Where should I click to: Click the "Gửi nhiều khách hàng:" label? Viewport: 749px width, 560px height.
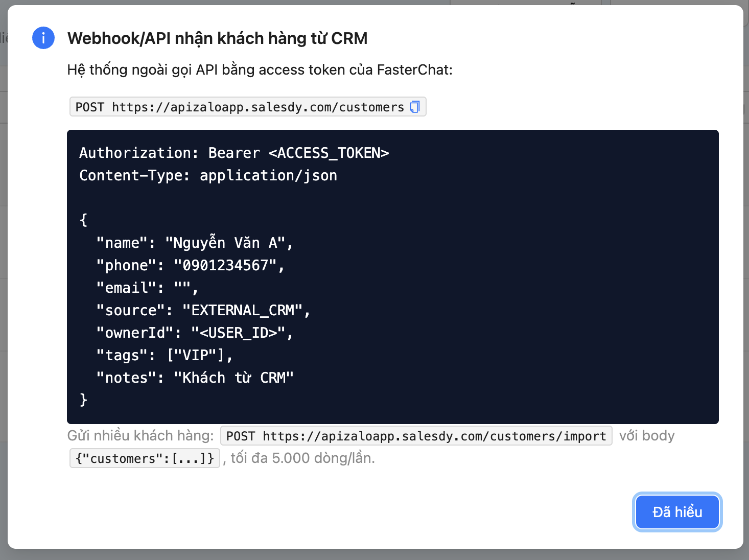141,435
